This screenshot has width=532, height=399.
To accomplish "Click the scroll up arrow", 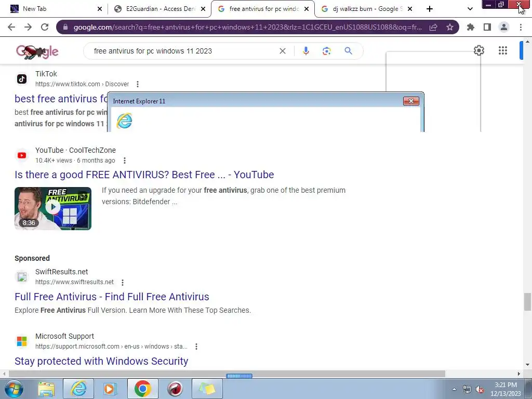I will [527, 42].
